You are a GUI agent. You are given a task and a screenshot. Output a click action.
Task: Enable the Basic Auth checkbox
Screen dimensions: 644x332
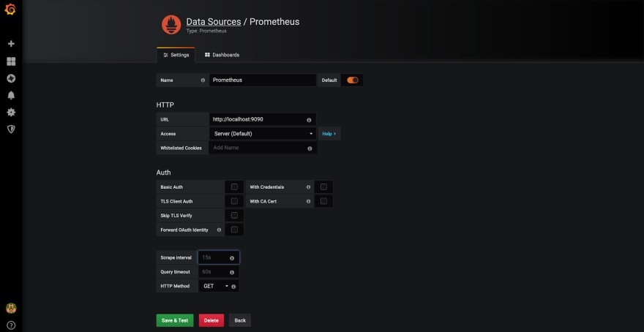pyautogui.click(x=234, y=186)
